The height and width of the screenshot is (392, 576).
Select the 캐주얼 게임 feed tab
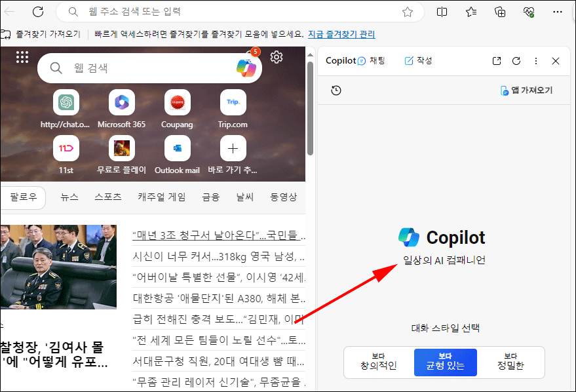pos(162,197)
